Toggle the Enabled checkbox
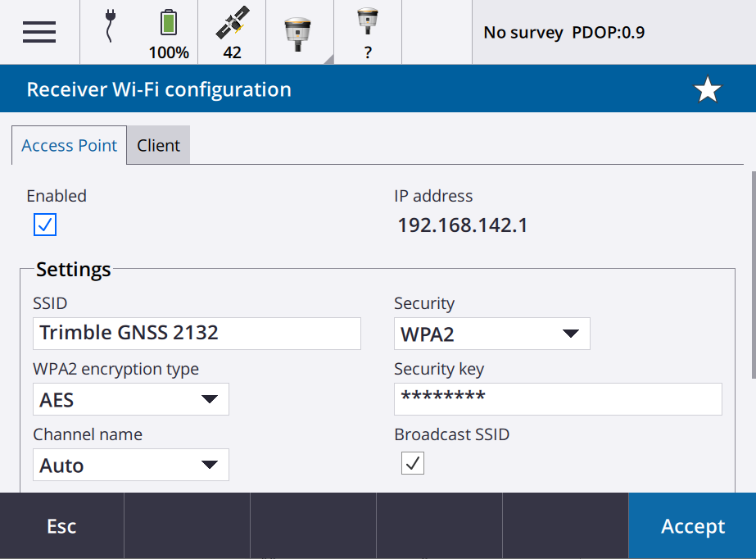This screenshot has height=559, width=756. click(x=45, y=225)
